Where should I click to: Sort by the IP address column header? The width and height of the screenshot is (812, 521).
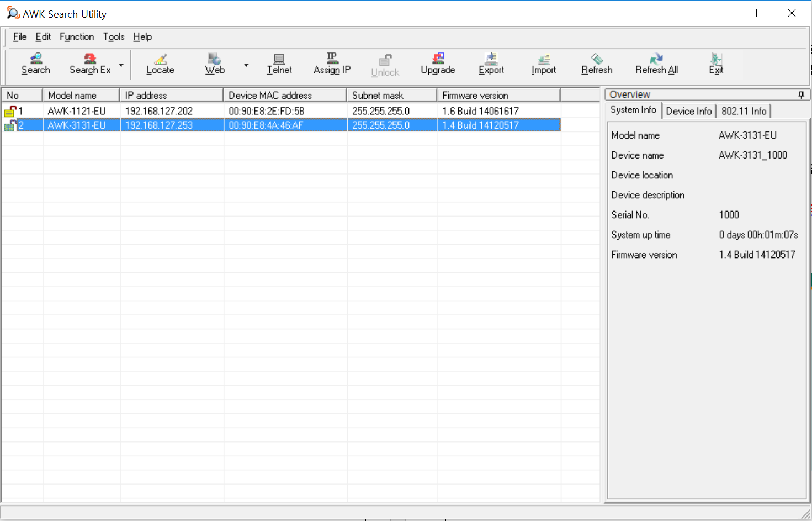[172, 95]
